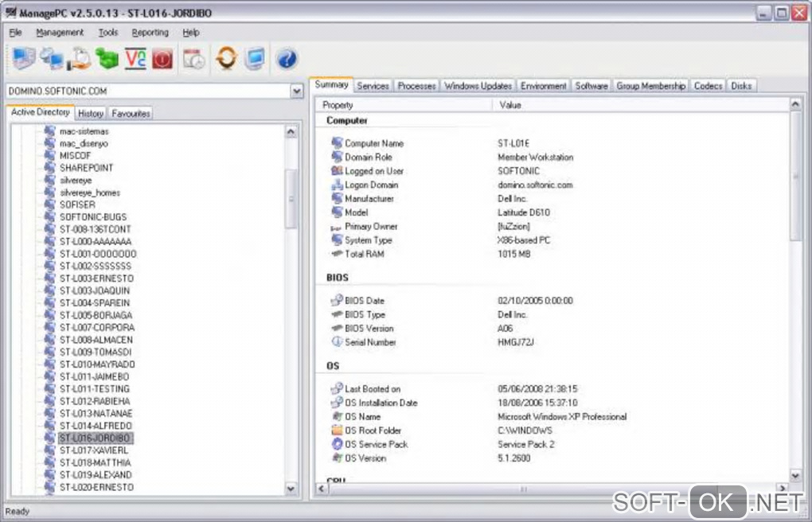The height and width of the screenshot is (522, 812).
Task: Click computer icon beside ST-L010-MAYRADO
Action: [x=49, y=364]
